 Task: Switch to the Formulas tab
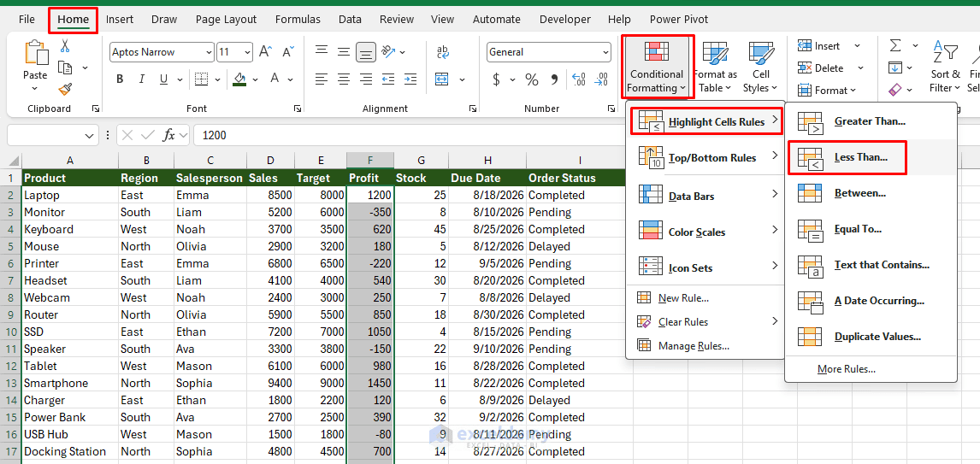[x=298, y=20]
